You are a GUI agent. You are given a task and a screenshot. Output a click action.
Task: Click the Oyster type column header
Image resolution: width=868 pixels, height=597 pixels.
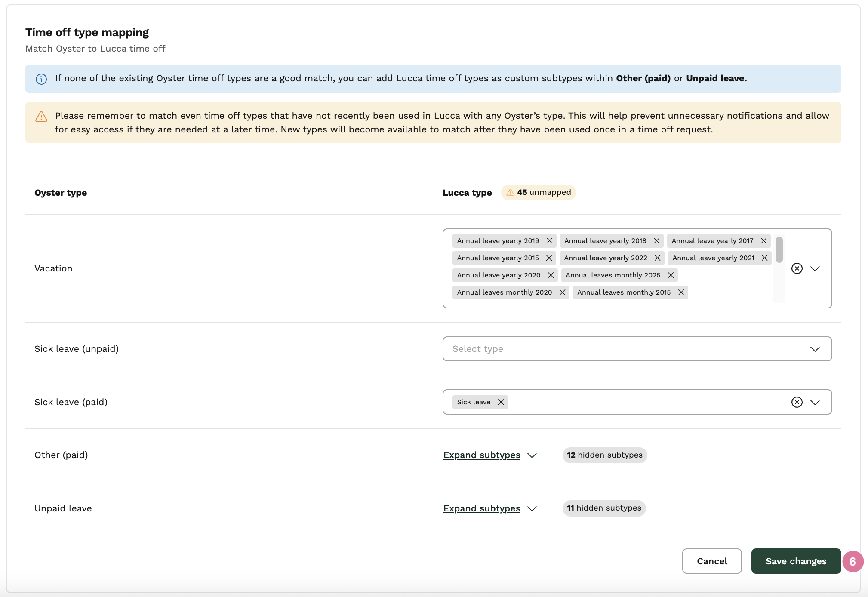(x=61, y=193)
